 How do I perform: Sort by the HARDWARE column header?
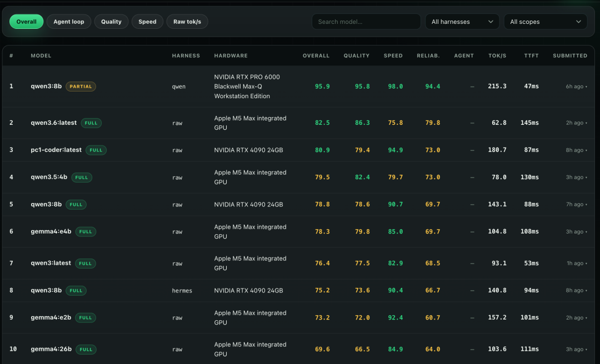[x=231, y=56]
